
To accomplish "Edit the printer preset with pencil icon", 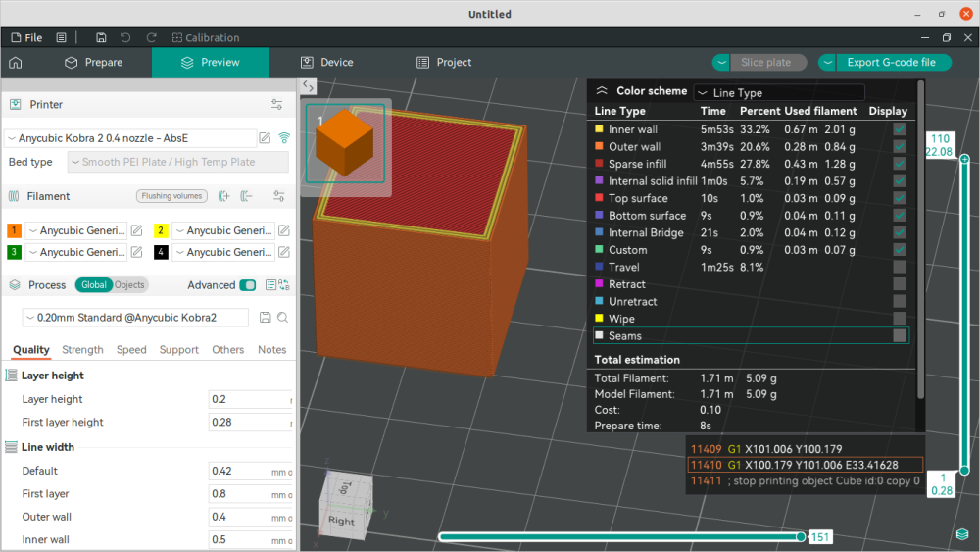I will coord(265,138).
